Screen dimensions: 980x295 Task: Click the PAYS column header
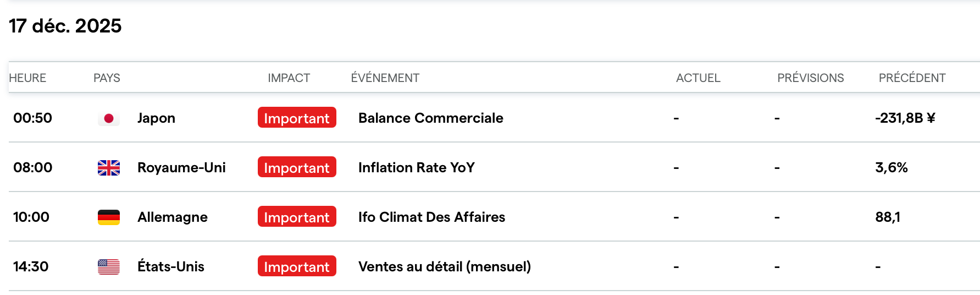click(107, 78)
